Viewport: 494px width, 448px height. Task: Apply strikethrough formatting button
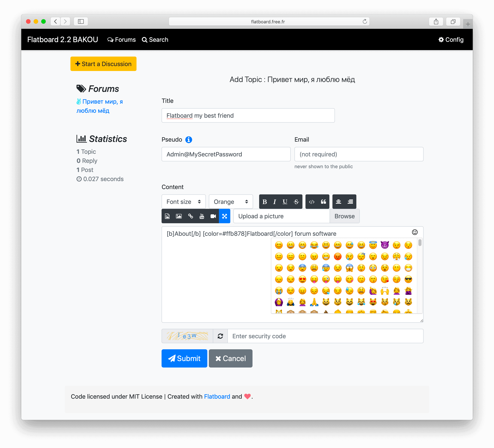pos(296,202)
